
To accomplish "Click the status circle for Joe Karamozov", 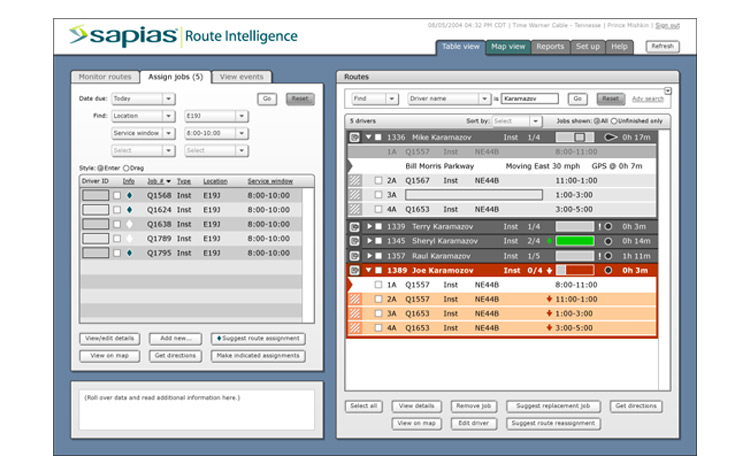I will pyautogui.click(x=608, y=270).
